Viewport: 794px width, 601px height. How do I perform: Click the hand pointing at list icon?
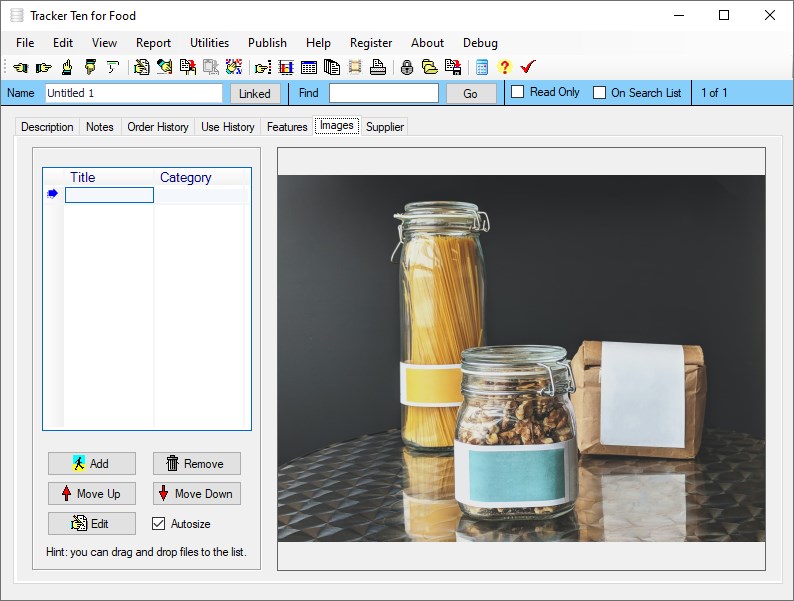click(263, 67)
